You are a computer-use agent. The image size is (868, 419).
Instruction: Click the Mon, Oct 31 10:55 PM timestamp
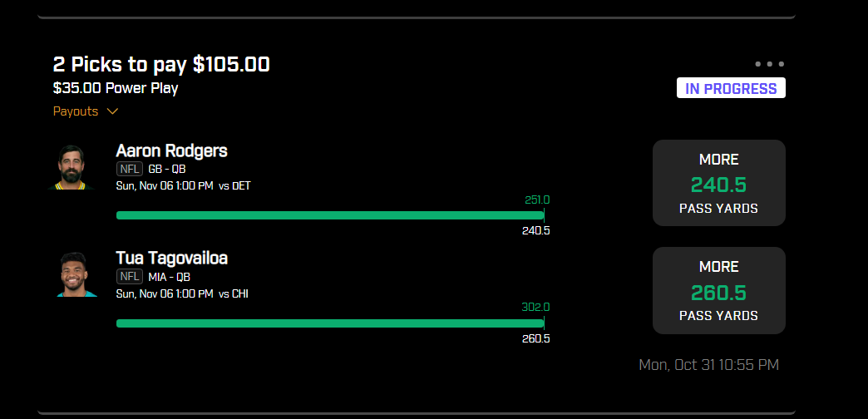[x=708, y=365]
